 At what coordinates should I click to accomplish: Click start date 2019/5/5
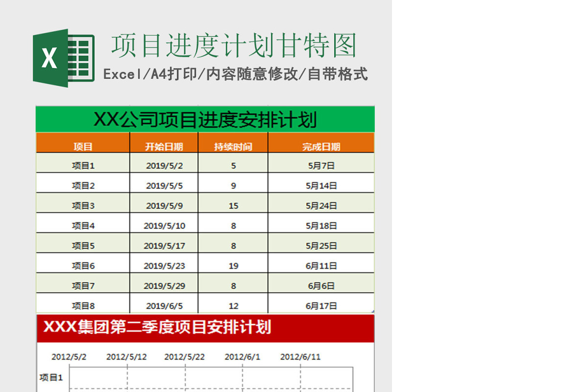(165, 186)
